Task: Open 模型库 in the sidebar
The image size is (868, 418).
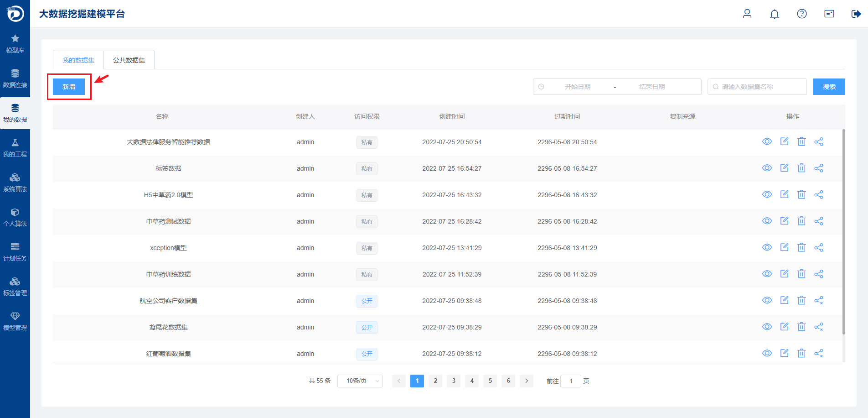Action: click(15, 44)
